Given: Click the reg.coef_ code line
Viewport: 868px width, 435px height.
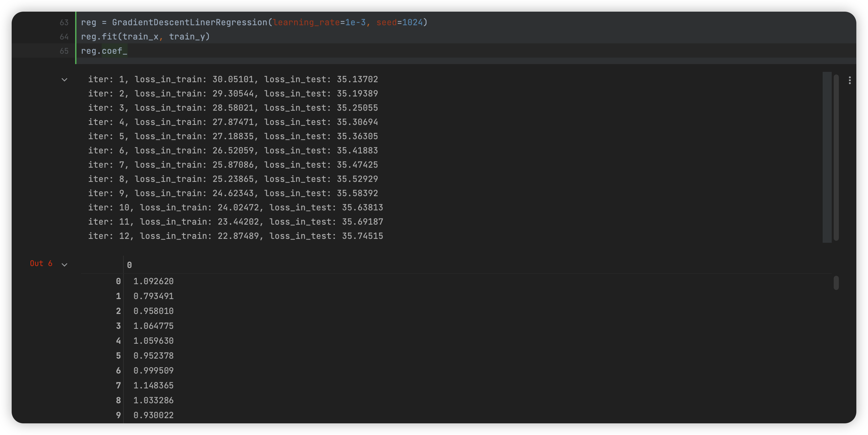Looking at the screenshot, I should click(104, 51).
